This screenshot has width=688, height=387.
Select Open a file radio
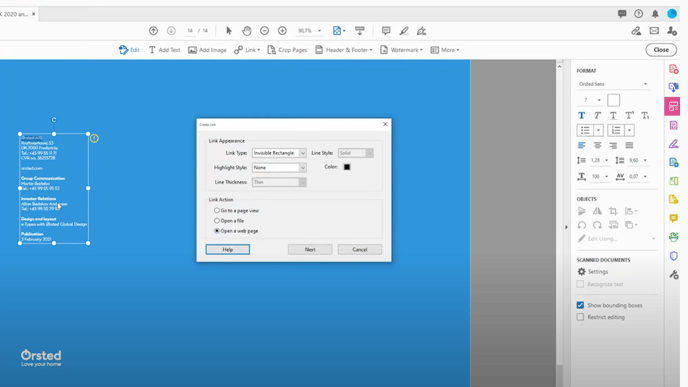tap(217, 221)
